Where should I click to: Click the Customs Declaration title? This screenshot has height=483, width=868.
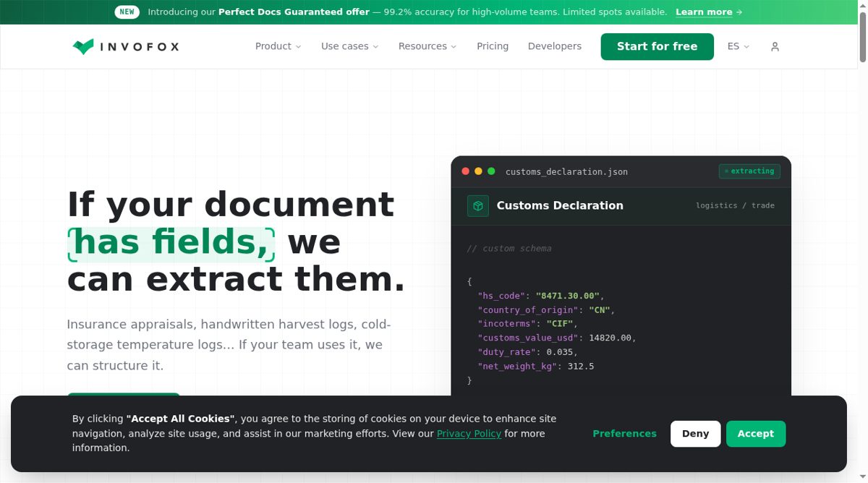[560, 205]
